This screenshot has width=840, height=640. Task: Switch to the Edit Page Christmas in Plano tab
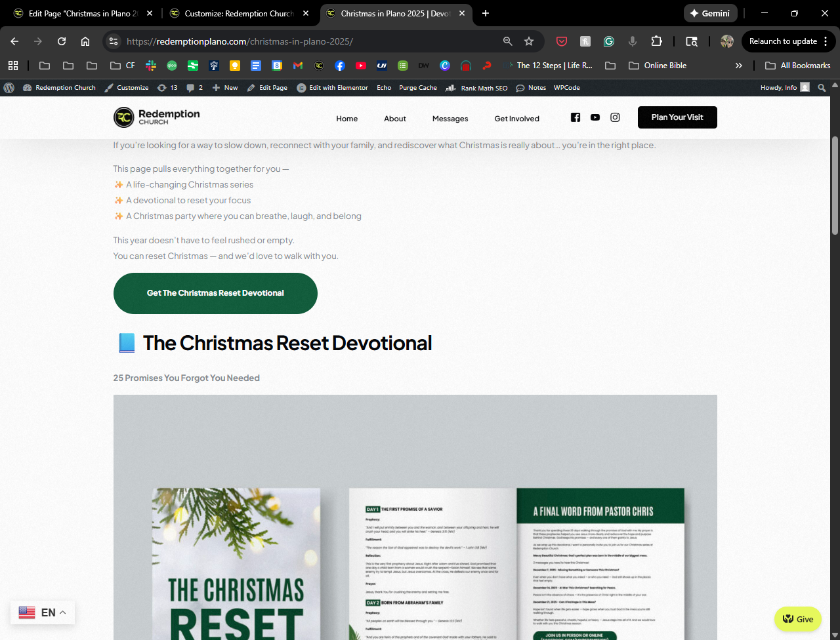[x=79, y=13]
